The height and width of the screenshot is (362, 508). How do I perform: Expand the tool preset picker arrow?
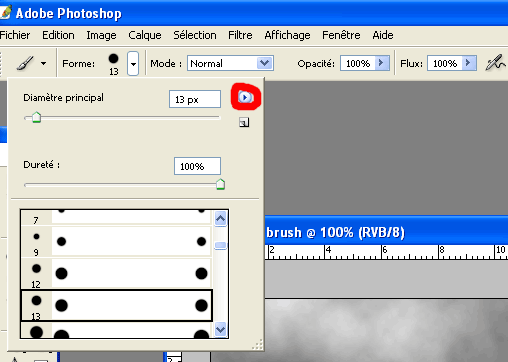[44, 63]
